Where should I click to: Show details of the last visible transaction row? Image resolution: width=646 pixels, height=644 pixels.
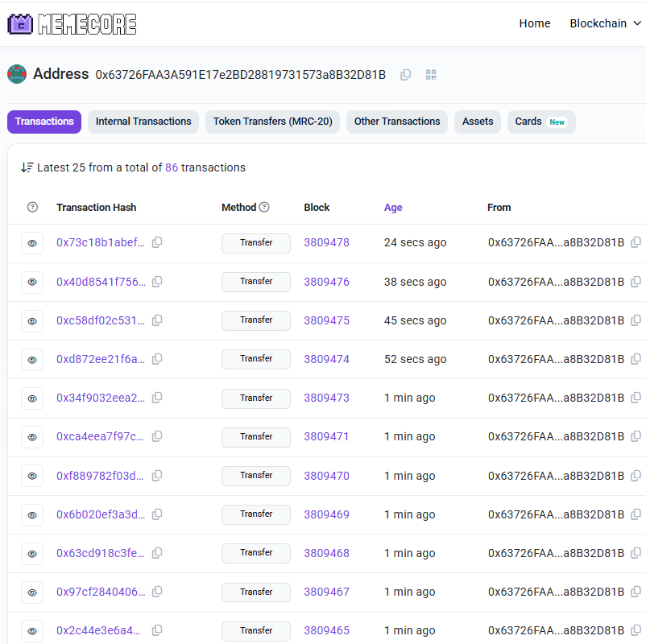[32, 631]
